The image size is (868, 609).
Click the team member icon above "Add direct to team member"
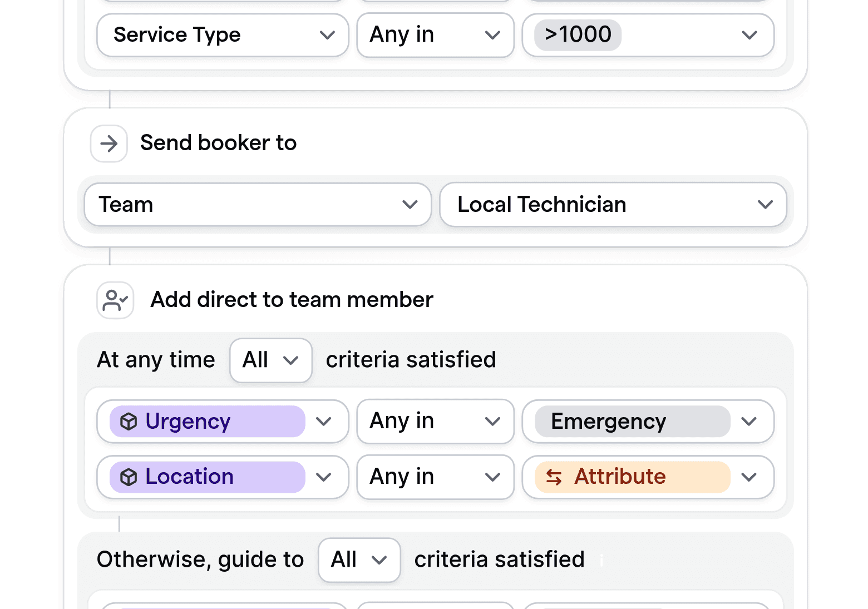[x=115, y=300]
